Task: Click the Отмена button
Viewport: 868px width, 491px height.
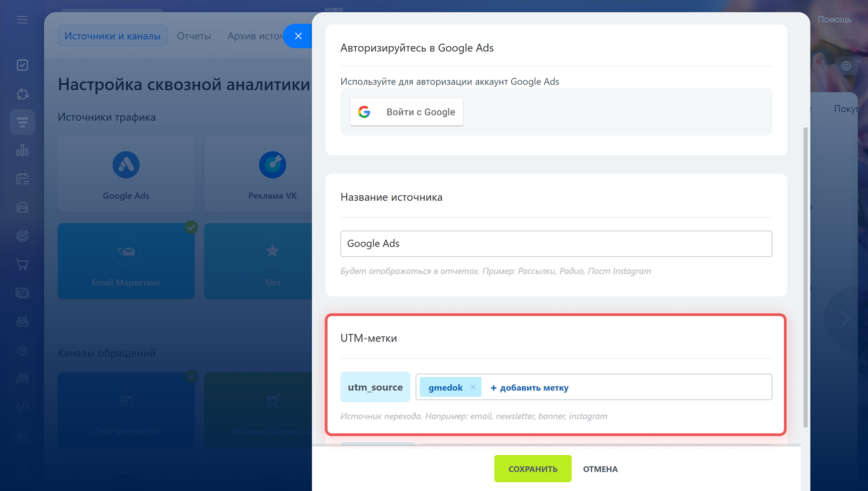Action: 600,469
